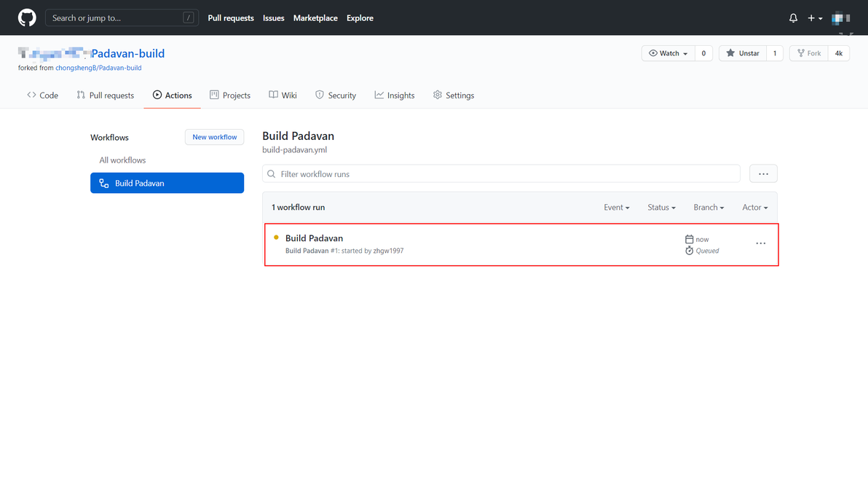Open the chongshengB/Padavan-build fork source link
Screen dimensions: 868x489
(98, 68)
